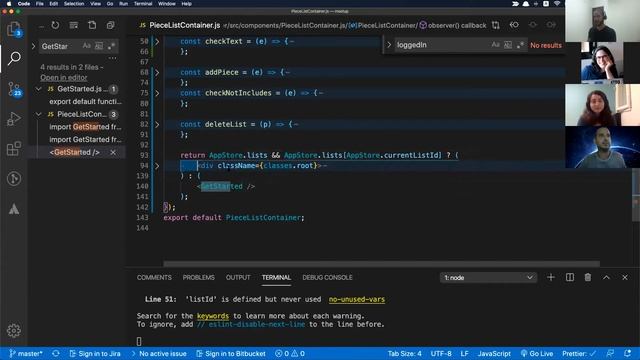Toggle Use Regular Expression in sidebar search
640x360 pixels.
click(x=111, y=46)
